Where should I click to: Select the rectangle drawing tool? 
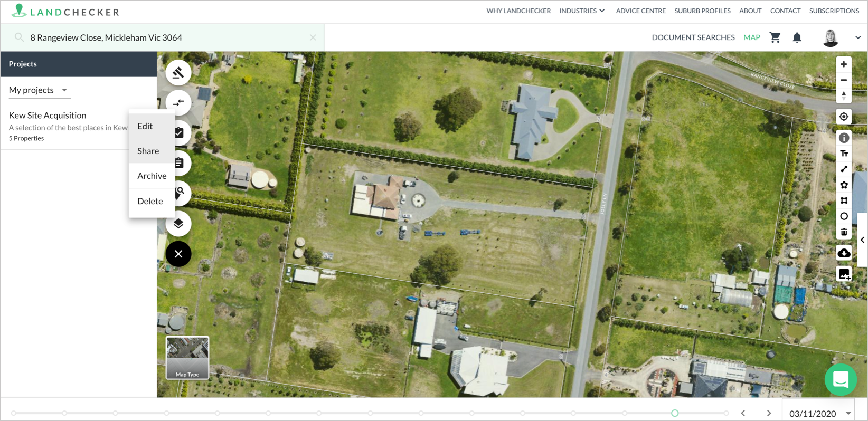844,200
